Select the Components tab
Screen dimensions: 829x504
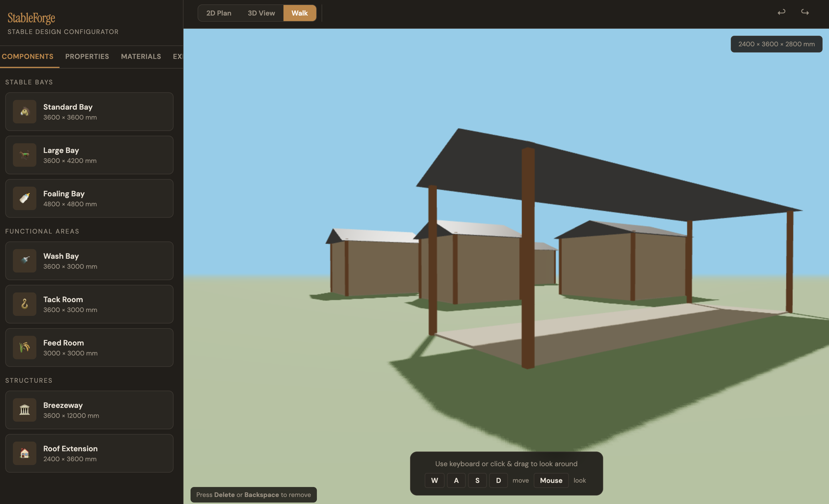pos(28,57)
